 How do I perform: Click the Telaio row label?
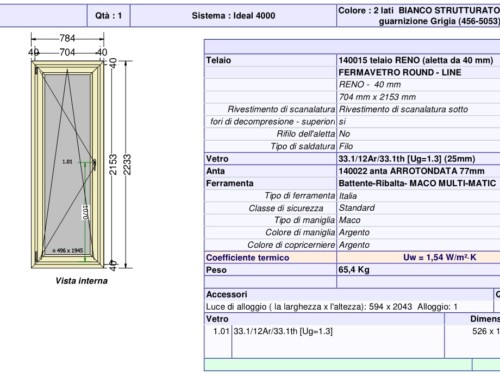218,60
